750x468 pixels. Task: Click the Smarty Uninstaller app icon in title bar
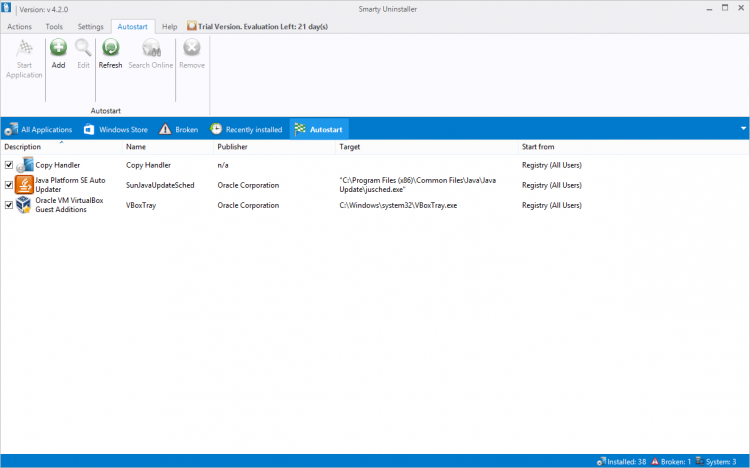click(x=6, y=8)
